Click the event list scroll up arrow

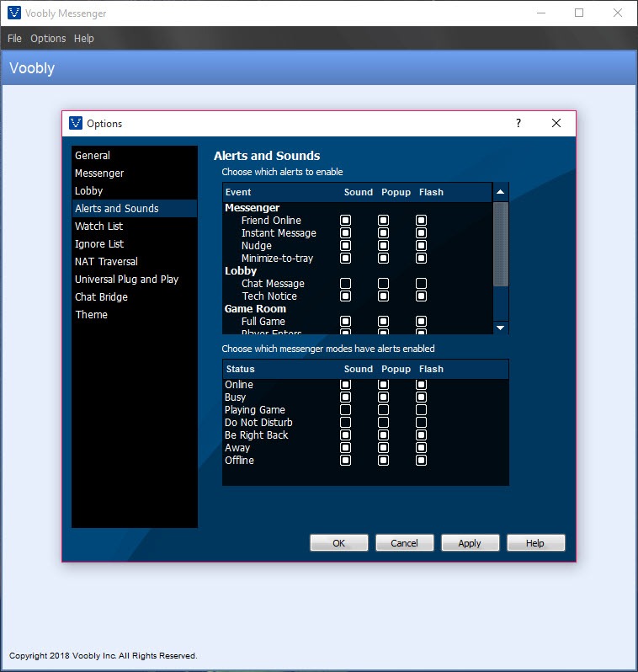tap(501, 192)
